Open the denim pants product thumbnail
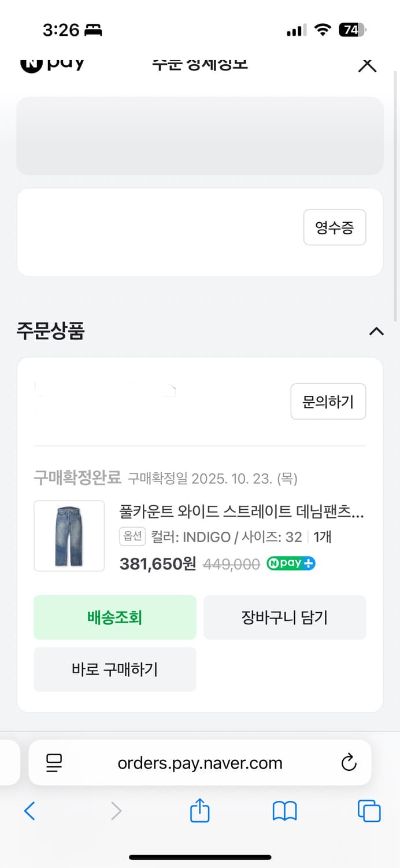This screenshot has width=400, height=868. [69, 536]
